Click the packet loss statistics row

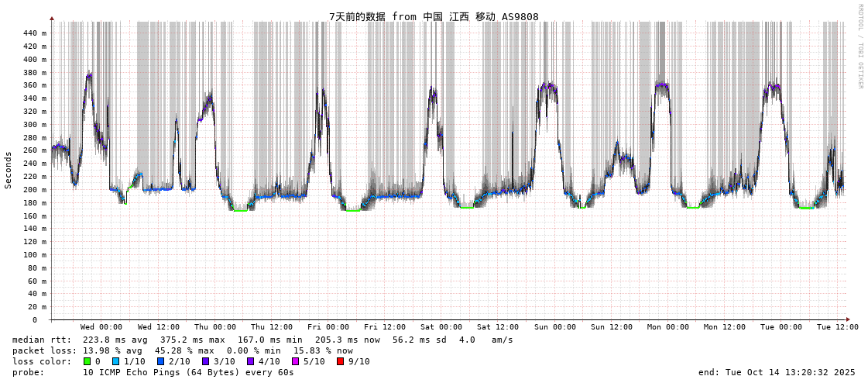(183, 350)
